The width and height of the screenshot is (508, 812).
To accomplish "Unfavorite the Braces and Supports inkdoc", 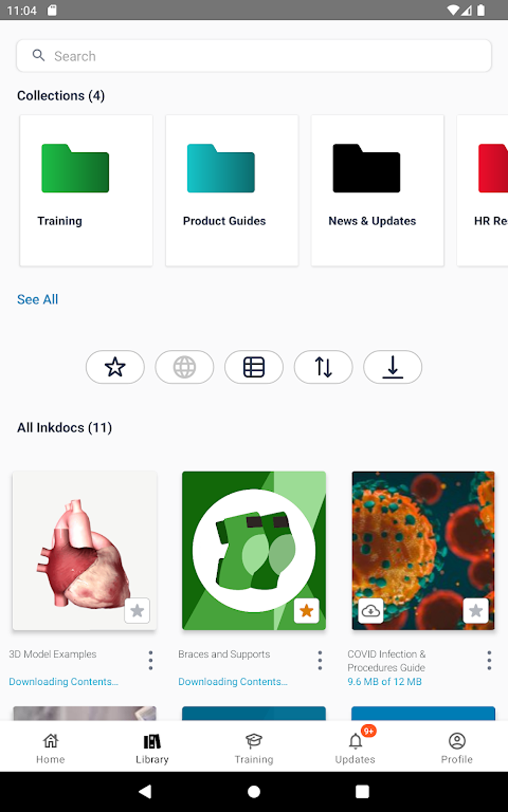I will click(306, 610).
